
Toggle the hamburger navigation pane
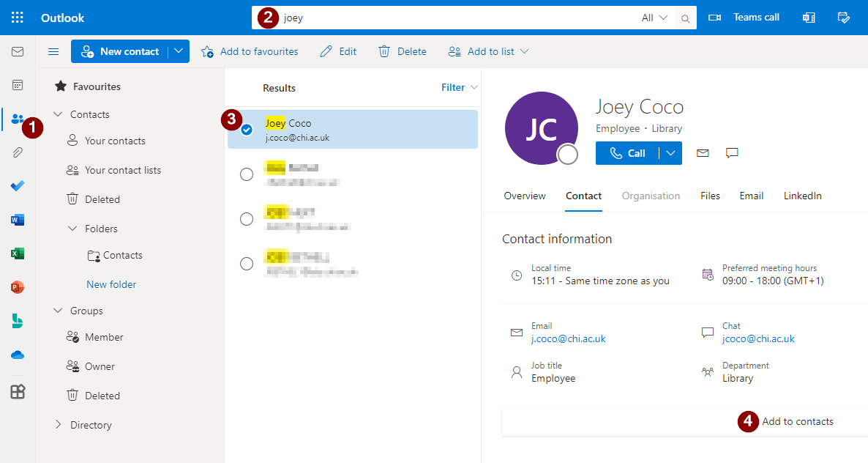[x=53, y=51]
